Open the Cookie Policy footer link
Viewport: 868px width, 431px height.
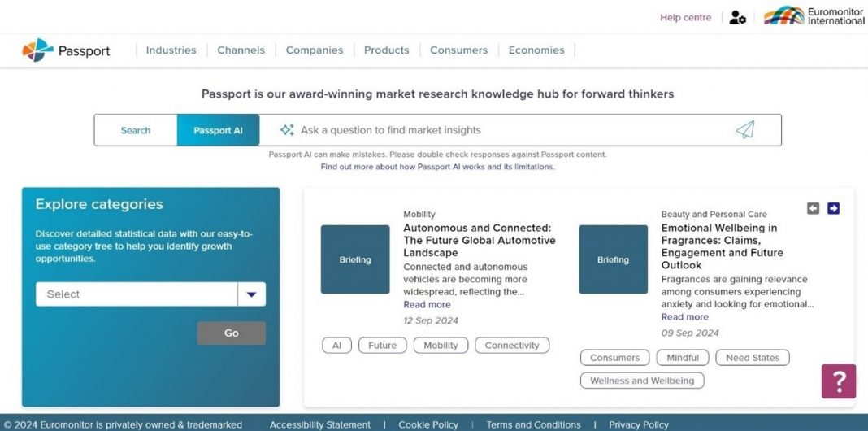click(x=428, y=425)
